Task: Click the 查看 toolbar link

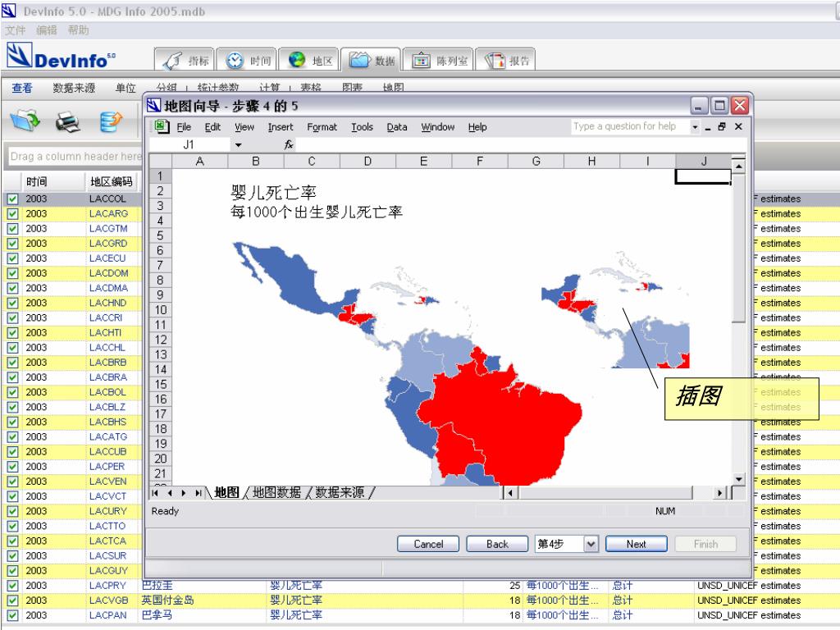Action: pos(22,88)
